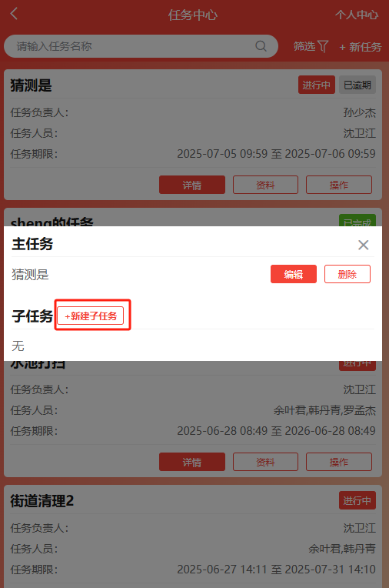The image size is (389, 588).
Task: Click the 已逾期 tag on 猜测是
Action: coord(357,85)
